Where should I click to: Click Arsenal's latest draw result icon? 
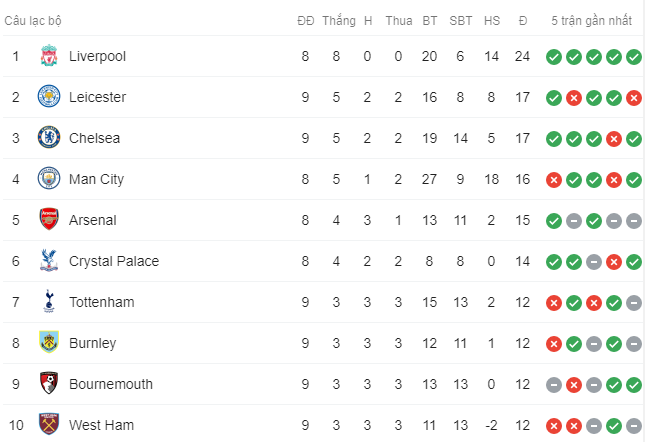coord(634,221)
